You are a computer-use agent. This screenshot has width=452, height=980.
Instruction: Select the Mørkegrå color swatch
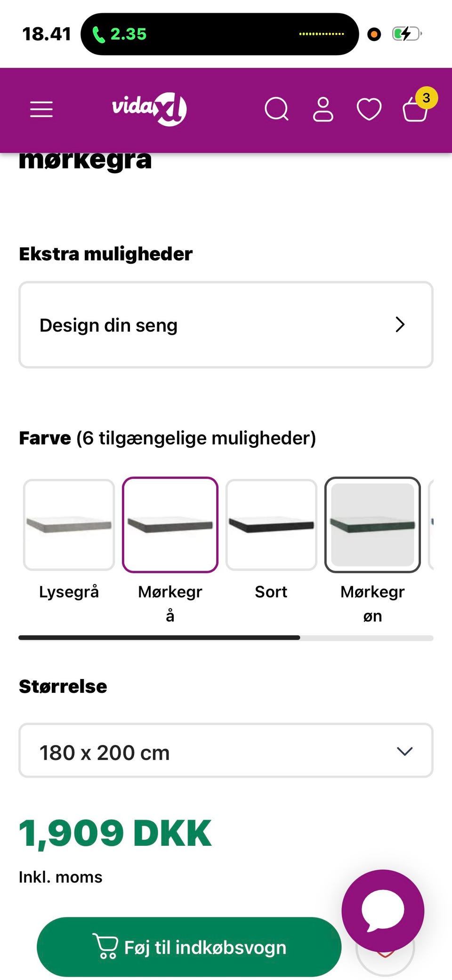170,525
